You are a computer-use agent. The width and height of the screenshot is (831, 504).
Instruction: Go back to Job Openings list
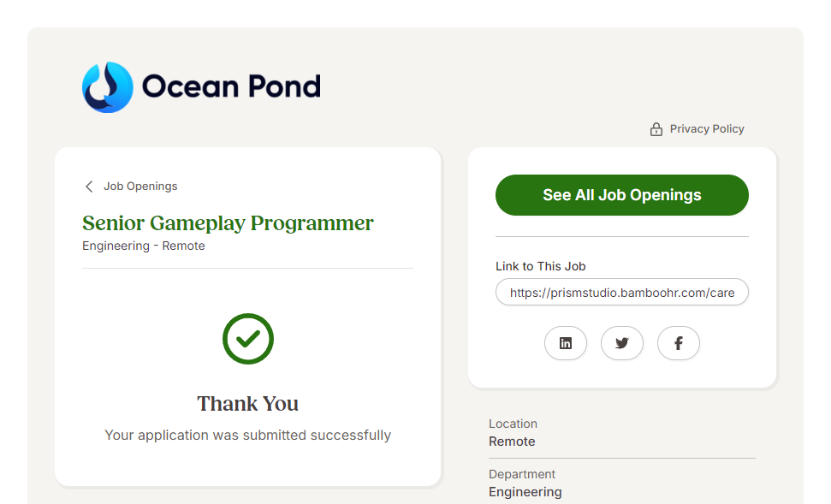point(140,187)
